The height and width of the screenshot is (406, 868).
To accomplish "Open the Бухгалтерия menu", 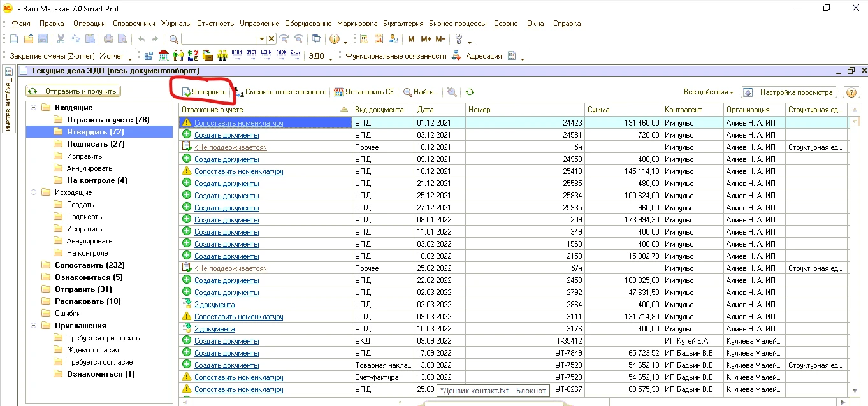I will click(403, 24).
